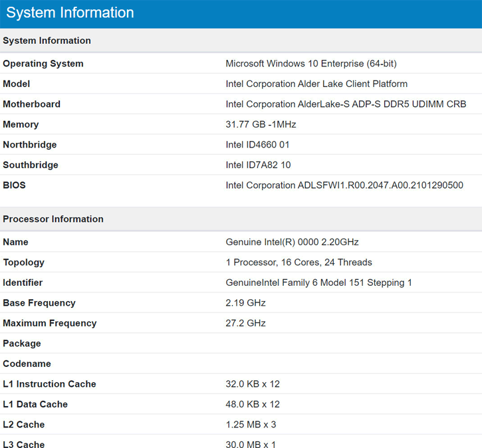Click the Operating System row label
The width and height of the screenshot is (482, 448).
[x=43, y=64]
